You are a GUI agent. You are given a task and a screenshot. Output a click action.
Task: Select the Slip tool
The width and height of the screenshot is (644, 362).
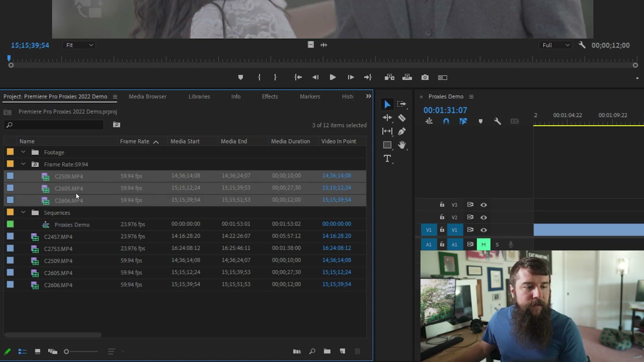(x=387, y=131)
